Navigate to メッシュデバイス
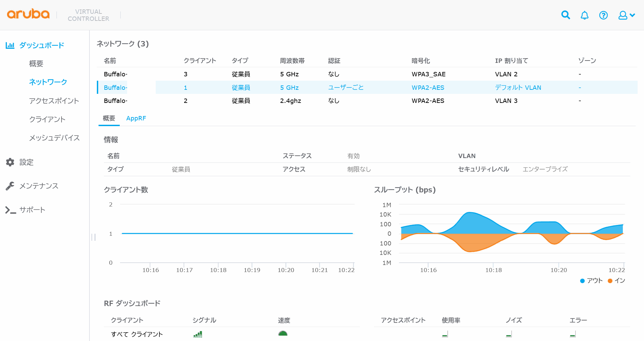 [54, 138]
